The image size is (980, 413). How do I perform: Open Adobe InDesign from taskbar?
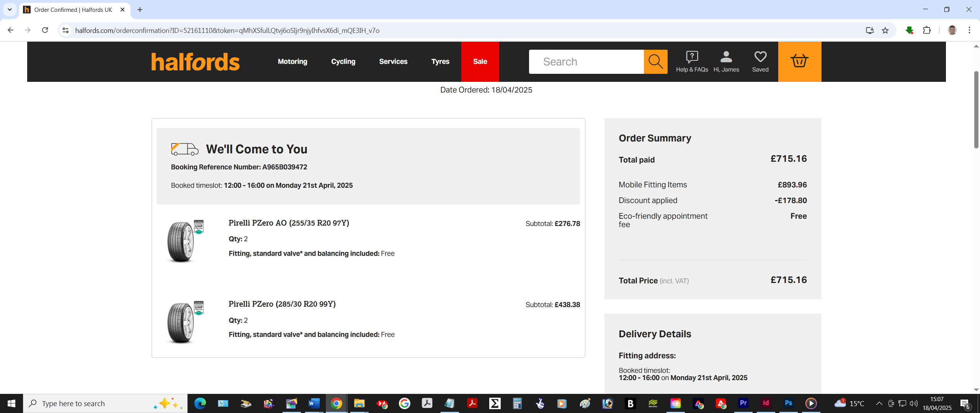[766, 403]
